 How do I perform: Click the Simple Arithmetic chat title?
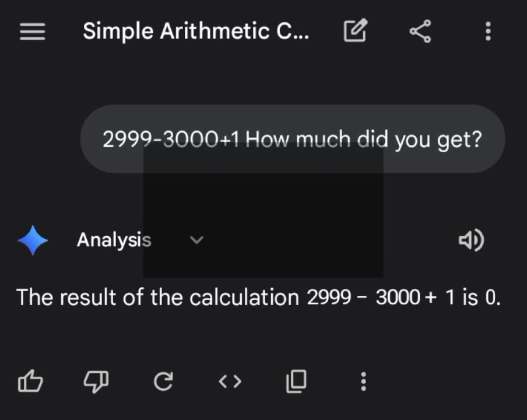click(x=196, y=31)
